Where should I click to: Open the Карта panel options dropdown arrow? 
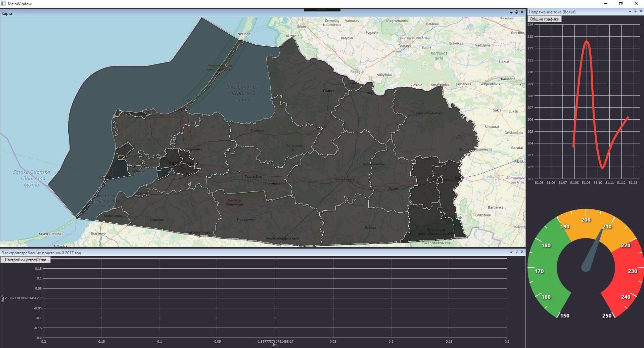coord(511,12)
